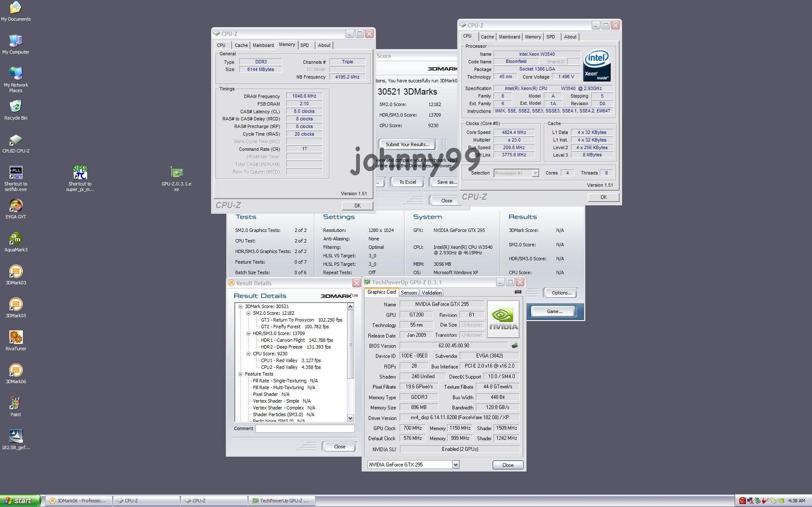Click GPU-Z screenshot camera icon
812x507 pixels.
point(518,292)
